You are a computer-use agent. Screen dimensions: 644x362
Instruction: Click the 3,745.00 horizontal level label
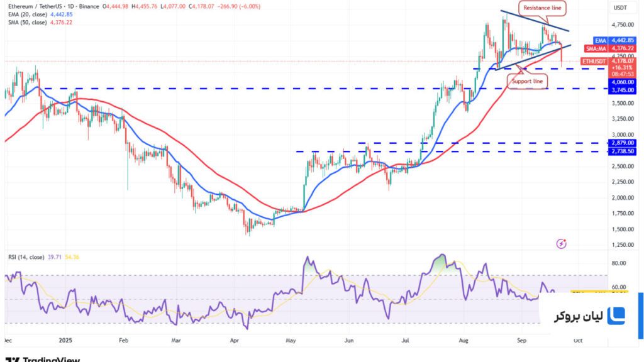pyautogui.click(x=622, y=90)
